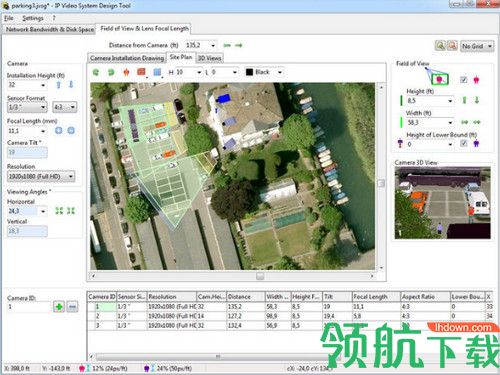The width and height of the screenshot is (500, 375).
Task: Select the blue box object tool
Action: tap(157, 72)
